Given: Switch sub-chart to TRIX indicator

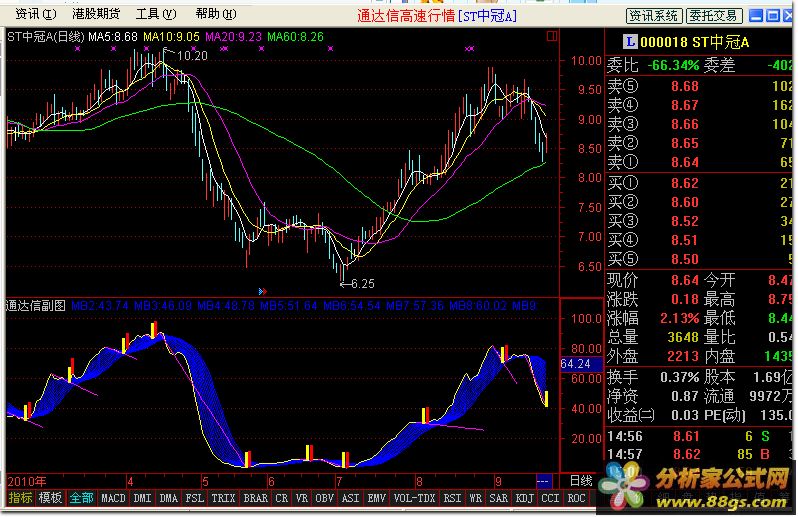Looking at the screenshot, I should [x=223, y=498].
